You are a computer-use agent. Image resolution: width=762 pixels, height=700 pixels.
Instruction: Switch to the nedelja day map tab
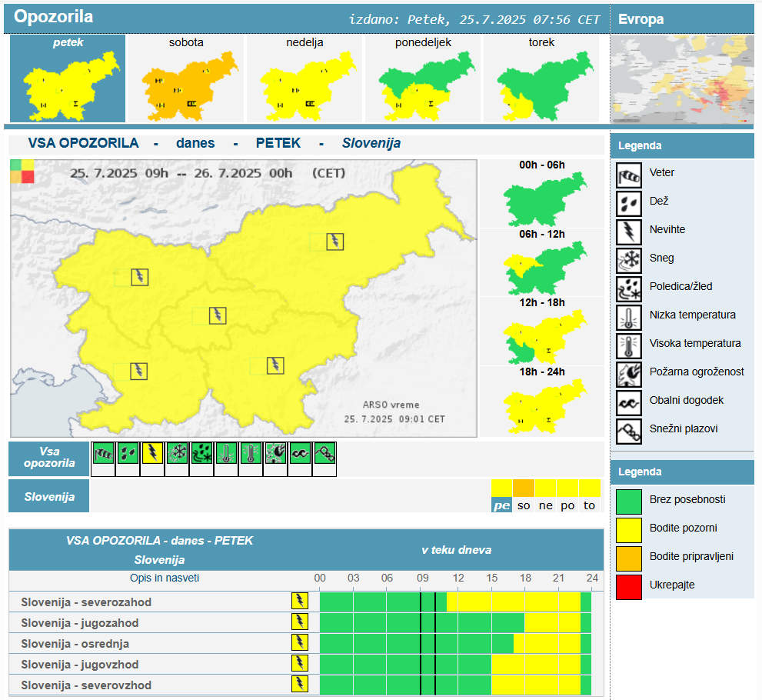(304, 78)
